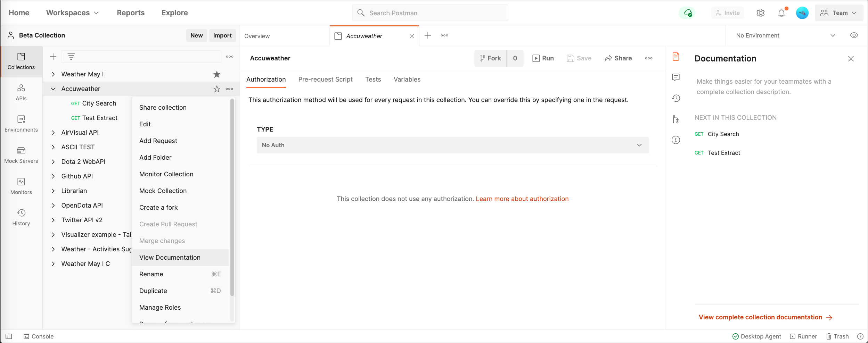Click the Fork button
The image size is (868, 343).
pos(490,58)
